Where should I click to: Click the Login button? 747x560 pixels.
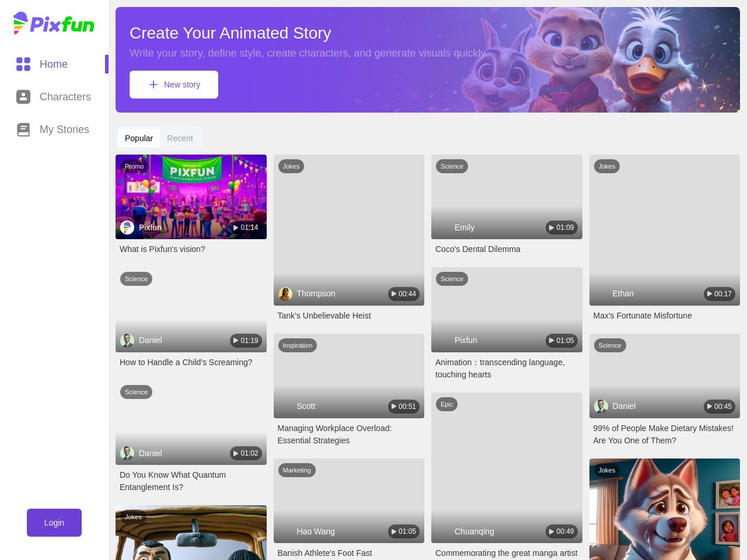[54, 523]
